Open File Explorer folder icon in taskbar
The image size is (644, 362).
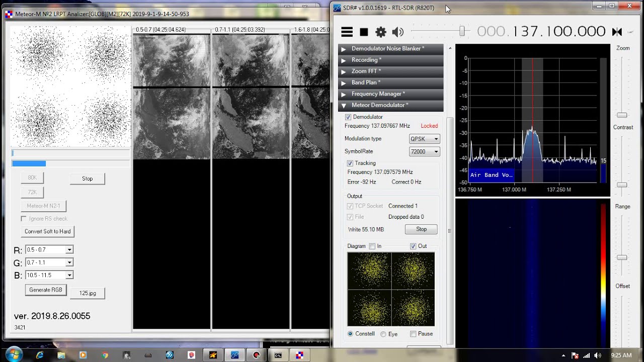coord(61,355)
